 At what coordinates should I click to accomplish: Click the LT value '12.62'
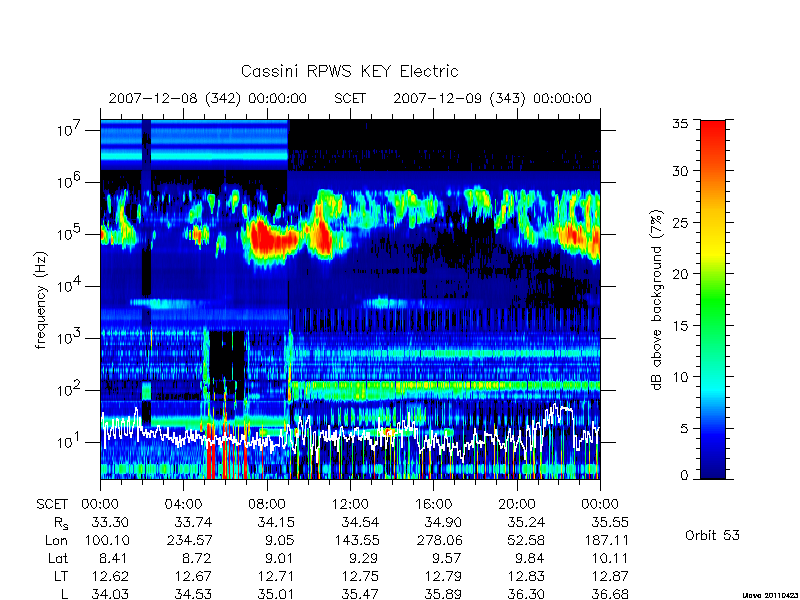110,577
